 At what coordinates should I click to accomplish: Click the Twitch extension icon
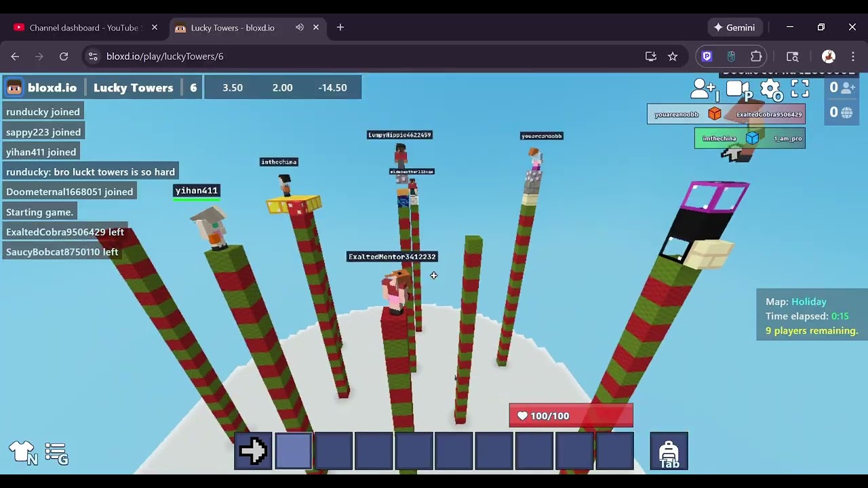[707, 56]
